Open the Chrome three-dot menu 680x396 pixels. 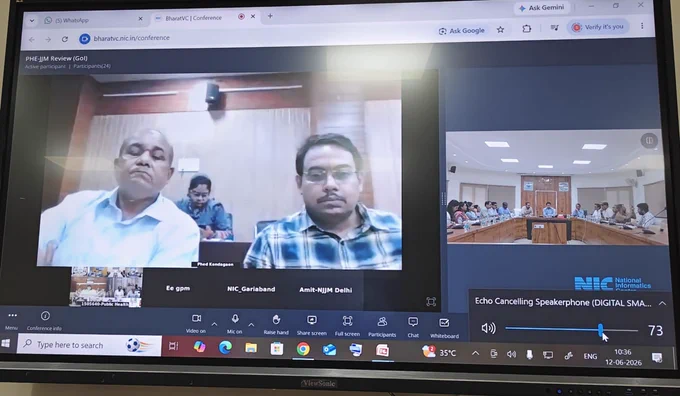[642, 26]
